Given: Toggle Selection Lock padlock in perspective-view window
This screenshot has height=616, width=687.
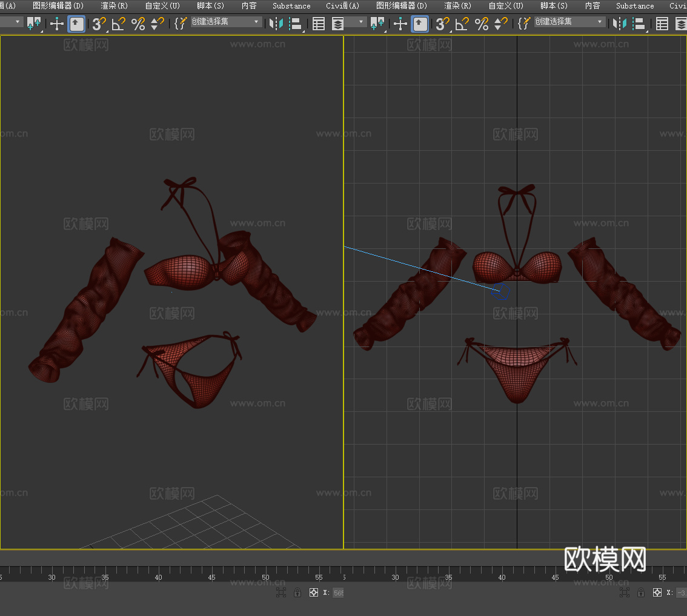Looking at the screenshot, I should (297, 592).
